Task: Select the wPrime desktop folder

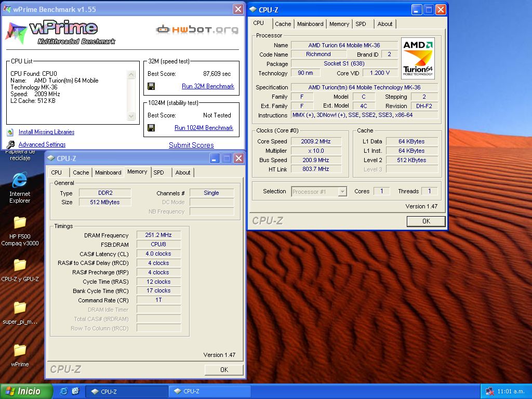Action: (20, 351)
